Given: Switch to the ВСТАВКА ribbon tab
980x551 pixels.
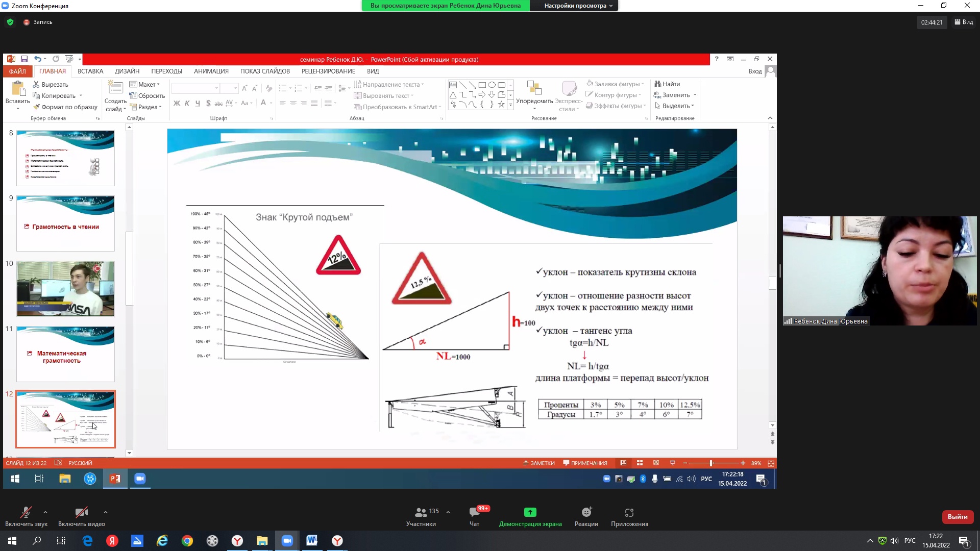Looking at the screenshot, I should [90, 71].
